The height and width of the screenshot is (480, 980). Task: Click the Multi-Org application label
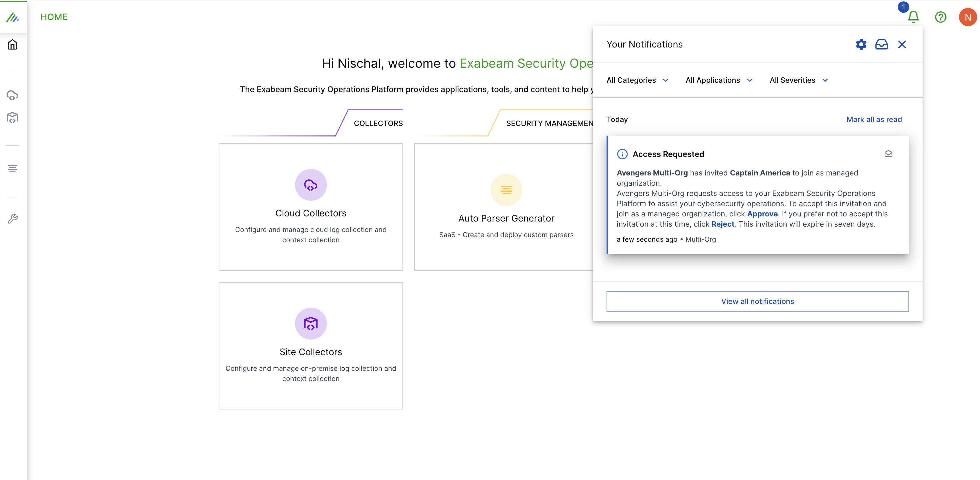pyautogui.click(x=700, y=239)
